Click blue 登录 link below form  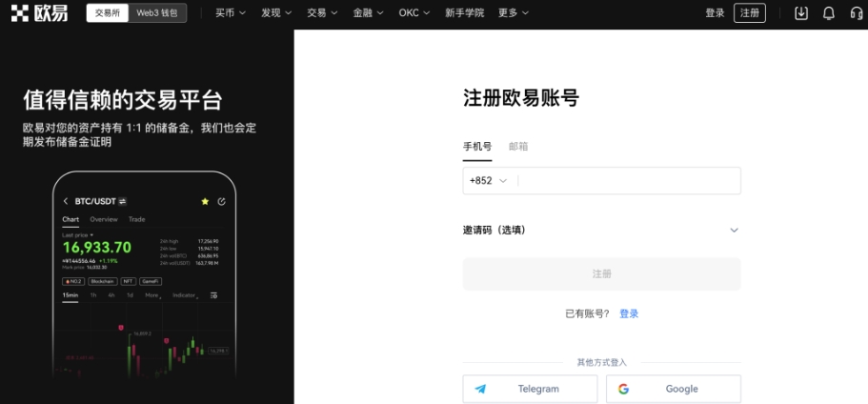click(629, 313)
